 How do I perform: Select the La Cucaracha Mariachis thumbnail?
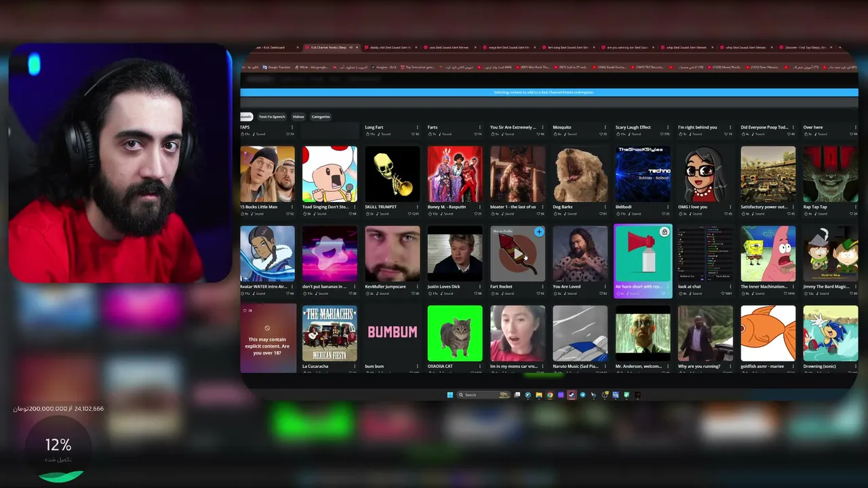[330, 333]
